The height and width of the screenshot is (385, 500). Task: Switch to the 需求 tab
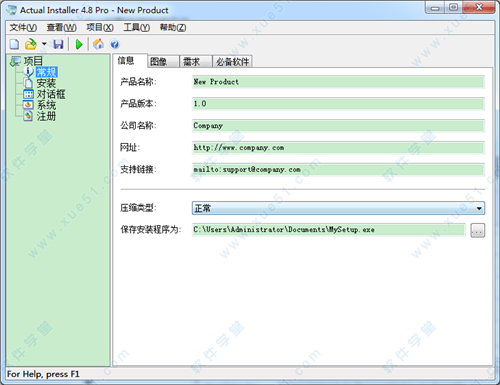(196, 62)
